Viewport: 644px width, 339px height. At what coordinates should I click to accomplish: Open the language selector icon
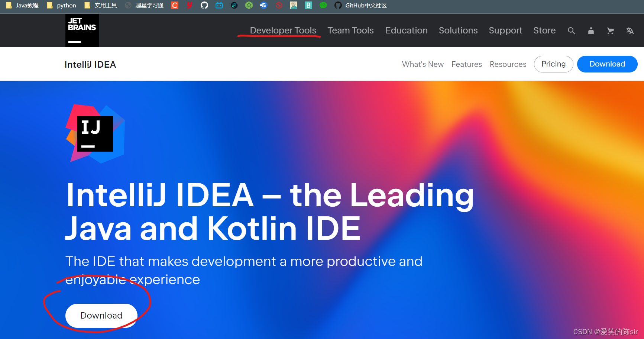point(630,31)
